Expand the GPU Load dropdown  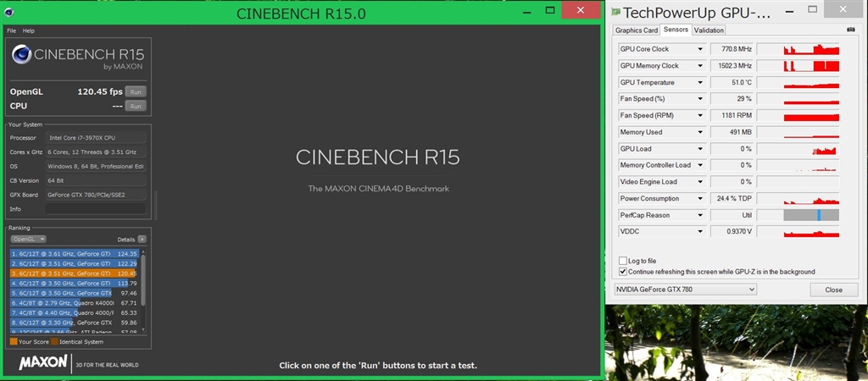pos(700,149)
